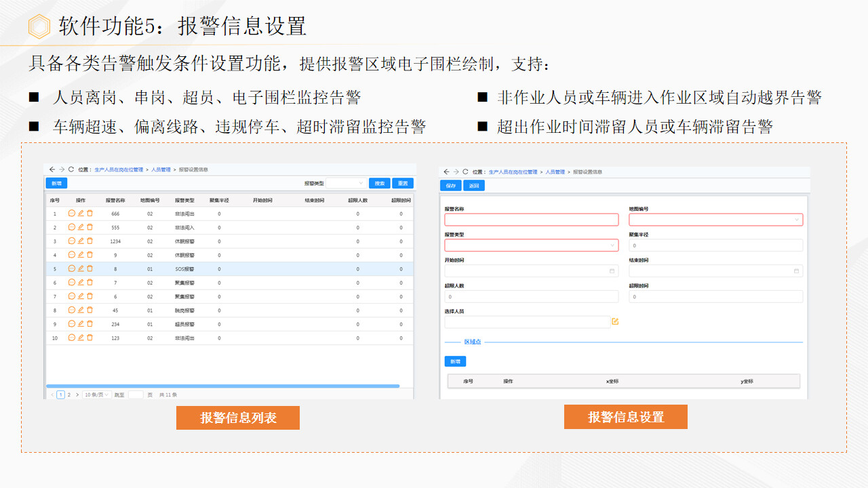Click the 返回 button
Screen dimensions: 868x488
(474, 186)
